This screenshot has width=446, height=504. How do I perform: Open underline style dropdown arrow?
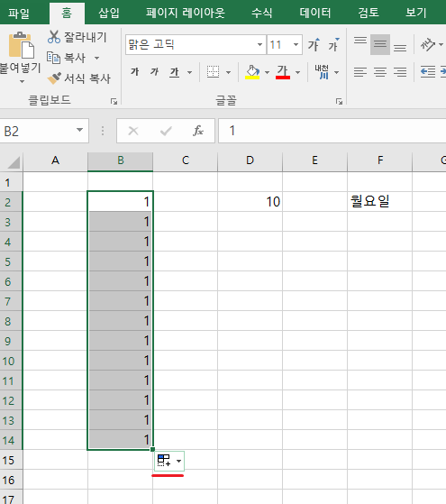pos(189,72)
